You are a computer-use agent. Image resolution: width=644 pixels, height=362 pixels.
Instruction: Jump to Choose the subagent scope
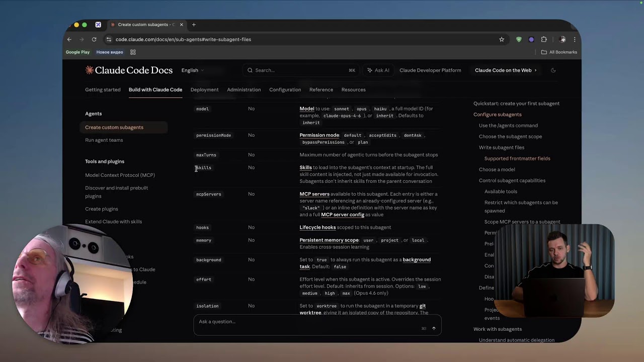[510, 137]
